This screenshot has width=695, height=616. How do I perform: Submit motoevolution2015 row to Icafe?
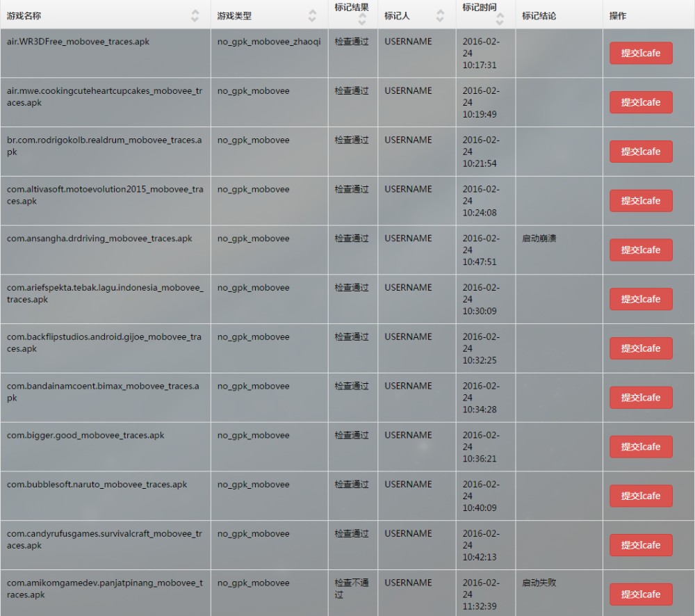point(641,201)
